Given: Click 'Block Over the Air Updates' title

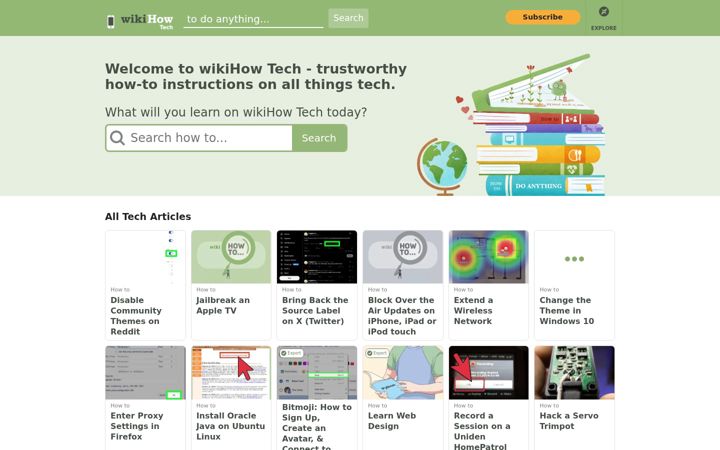Looking at the screenshot, I should coord(402,316).
